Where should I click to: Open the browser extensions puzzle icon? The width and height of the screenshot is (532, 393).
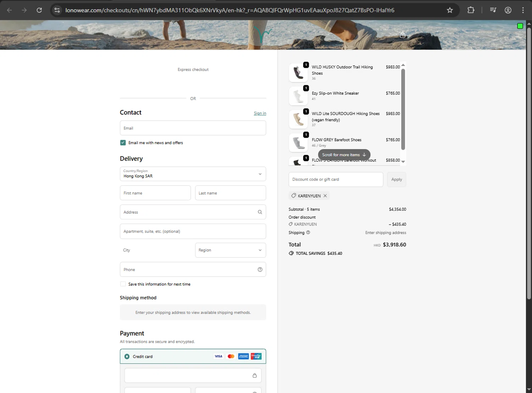coord(471,10)
